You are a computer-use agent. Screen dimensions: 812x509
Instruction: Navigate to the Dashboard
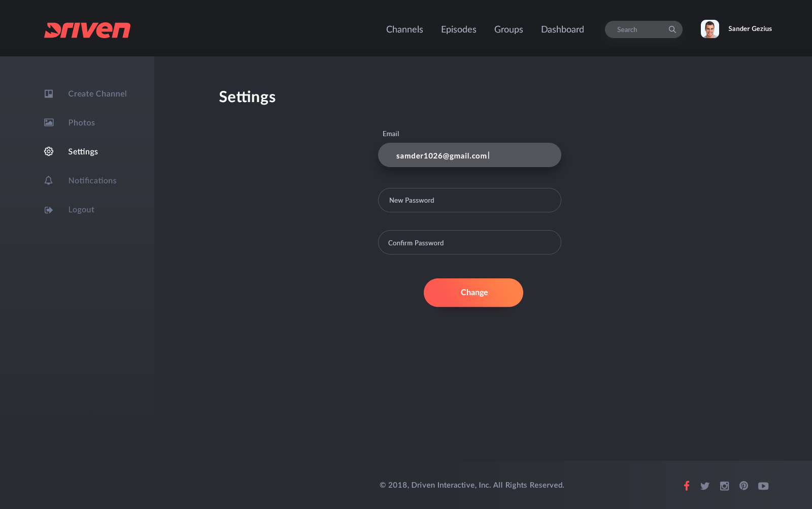(562, 29)
